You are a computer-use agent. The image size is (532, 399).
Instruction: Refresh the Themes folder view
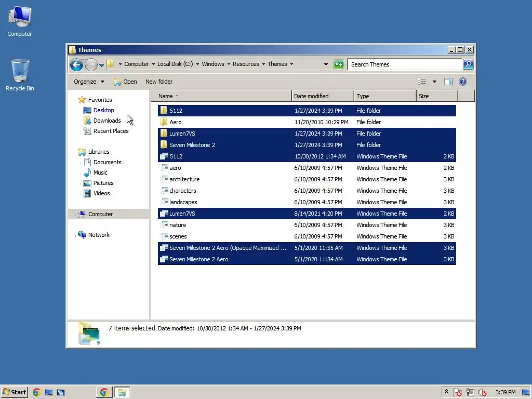click(x=339, y=64)
